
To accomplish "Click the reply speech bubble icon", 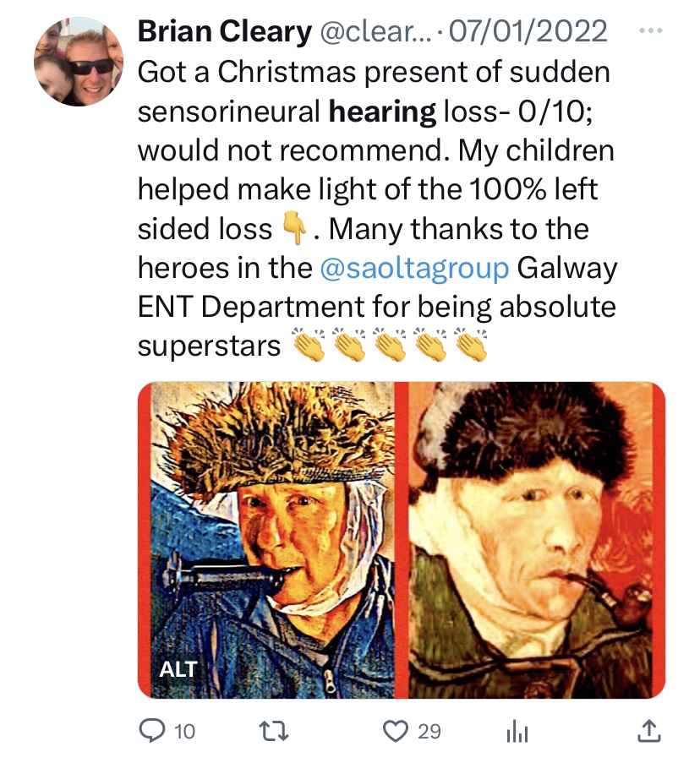I will 151,730.
